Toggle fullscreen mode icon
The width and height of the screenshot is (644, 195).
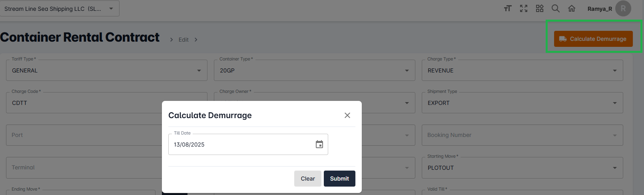pos(524,8)
